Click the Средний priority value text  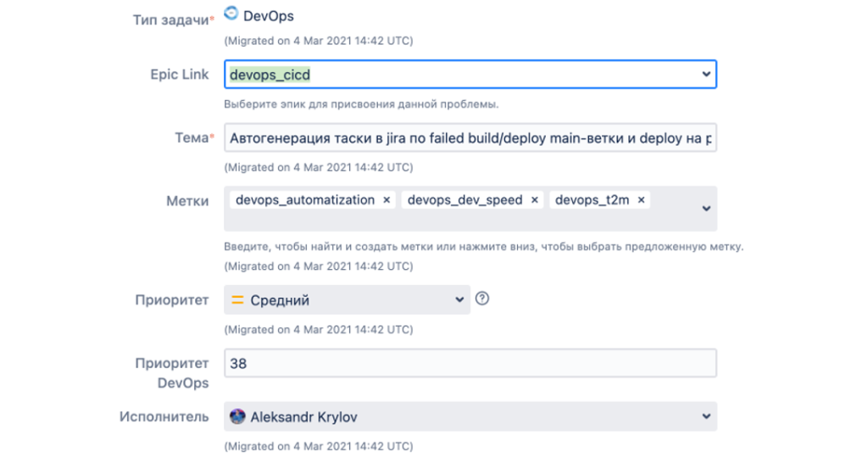coord(280,300)
